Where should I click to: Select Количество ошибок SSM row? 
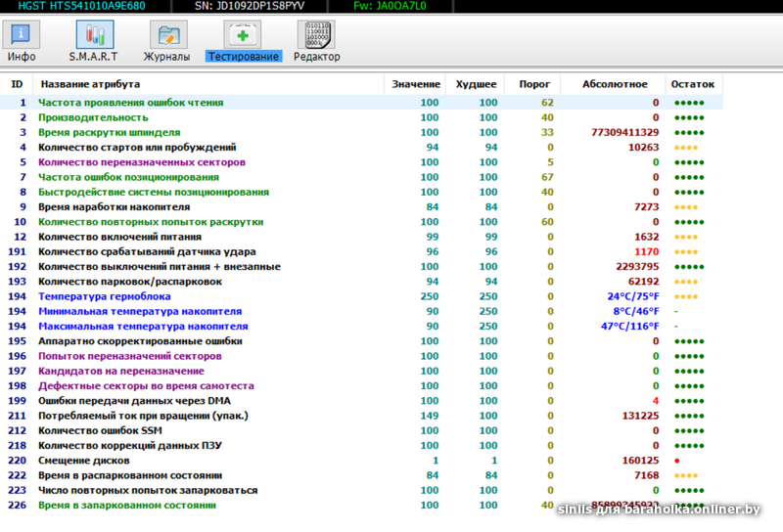pyautogui.click(x=361, y=430)
